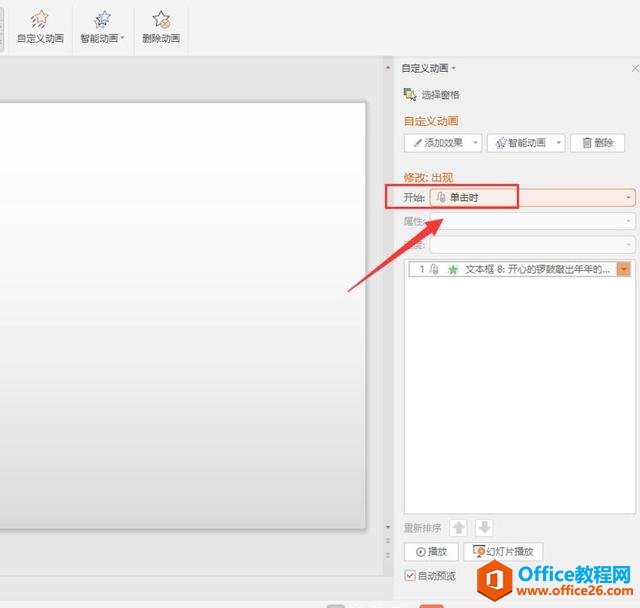Toggle the 自动预览 checkbox
The height and width of the screenshot is (608, 640).
coord(410,576)
